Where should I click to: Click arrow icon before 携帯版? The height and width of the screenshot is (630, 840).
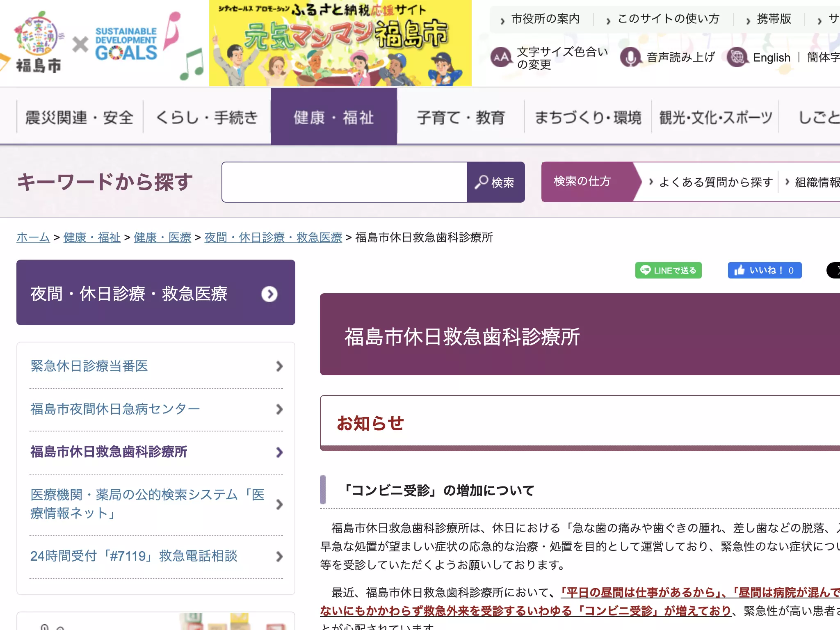748,21
